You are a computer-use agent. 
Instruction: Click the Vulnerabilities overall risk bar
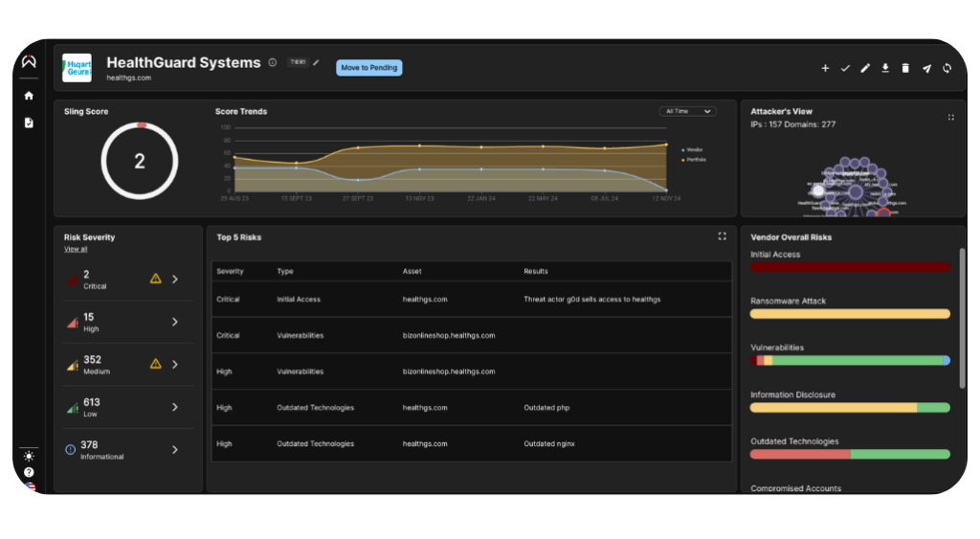[850, 360]
